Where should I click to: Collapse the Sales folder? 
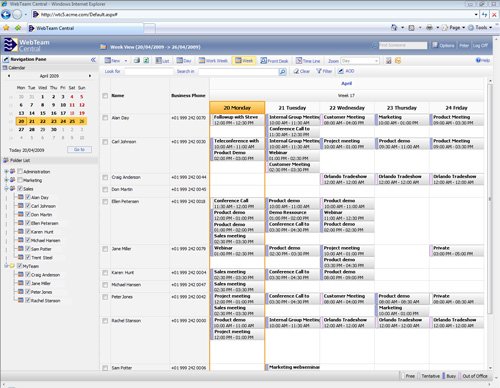(x=6, y=189)
